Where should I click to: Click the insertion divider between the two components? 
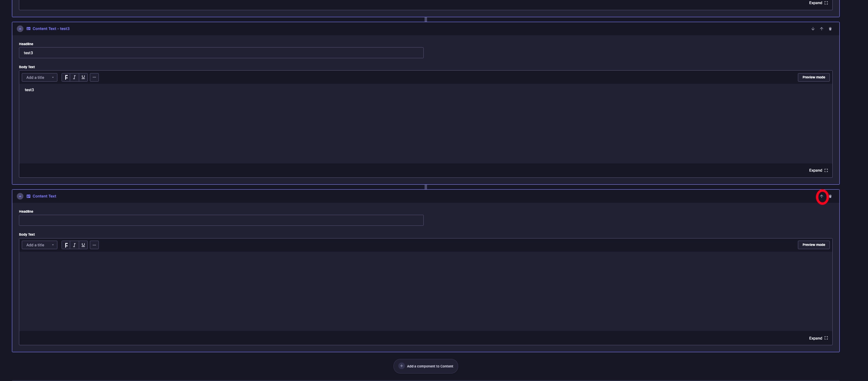(x=426, y=187)
